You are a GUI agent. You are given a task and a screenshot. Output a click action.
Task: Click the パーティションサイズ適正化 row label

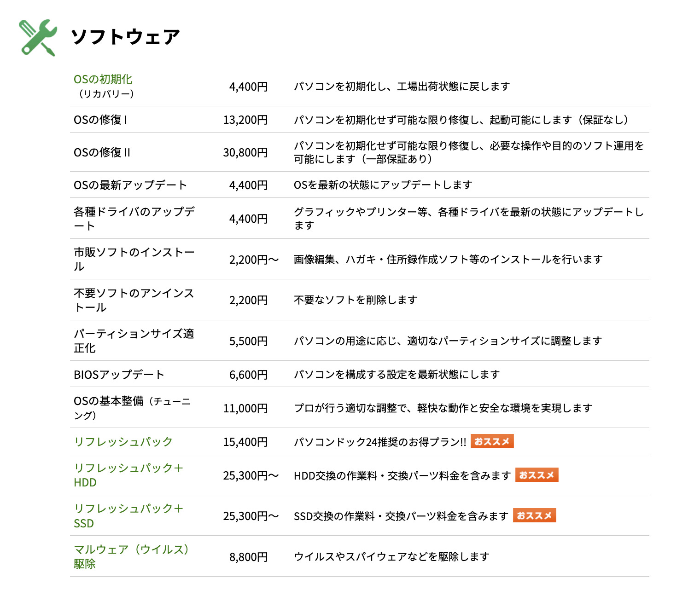coord(134,334)
